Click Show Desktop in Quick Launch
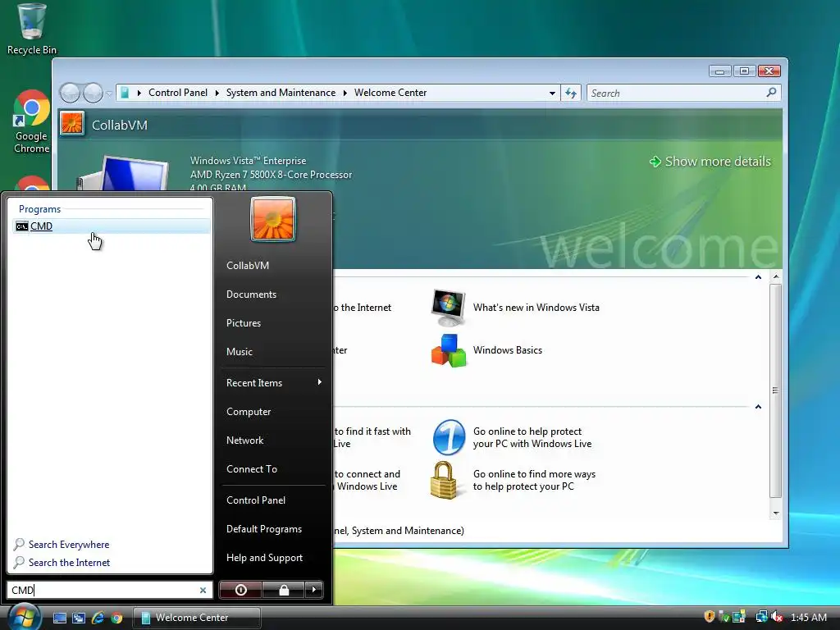840x630 pixels. [59, 618]
